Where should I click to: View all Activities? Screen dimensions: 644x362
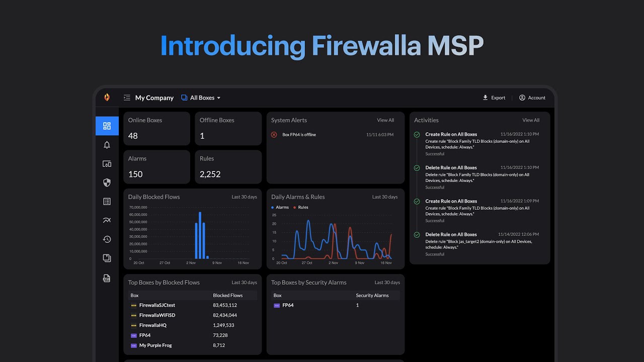(531, 120)
